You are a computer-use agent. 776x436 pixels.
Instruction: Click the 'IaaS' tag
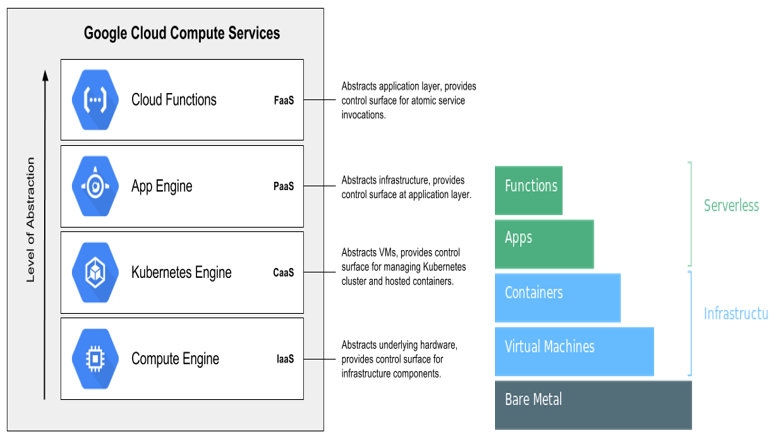pyautogui.click(x=285, y=359)
